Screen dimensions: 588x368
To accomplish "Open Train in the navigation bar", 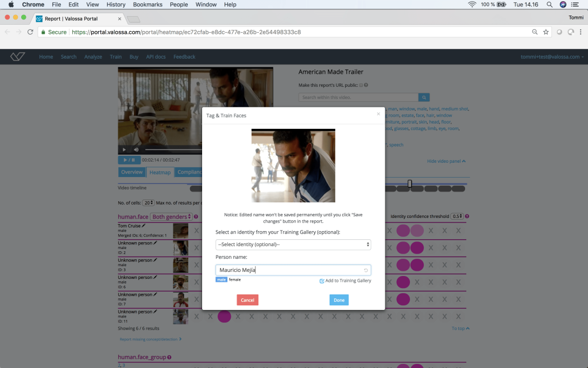I will pyautogui.click(x=115, y=57).
